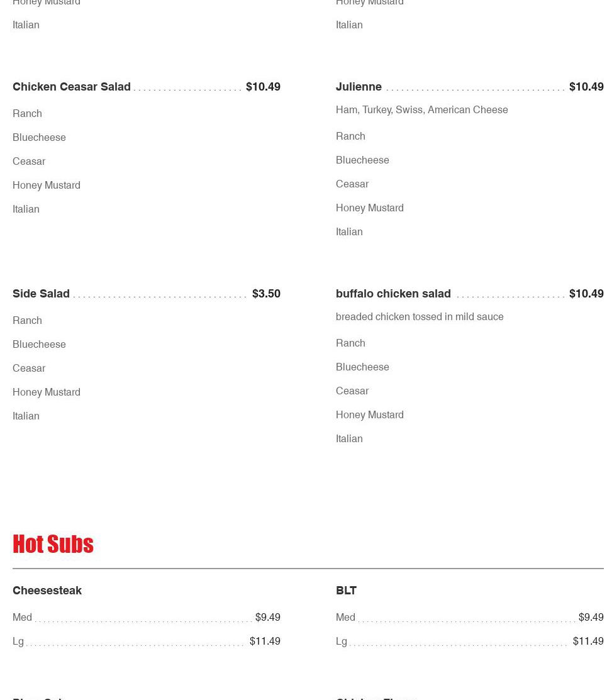The image size is (607, 700).
Task: Choose the Med option under BLT
Action: pyautogui.click(x=470, y=618)
